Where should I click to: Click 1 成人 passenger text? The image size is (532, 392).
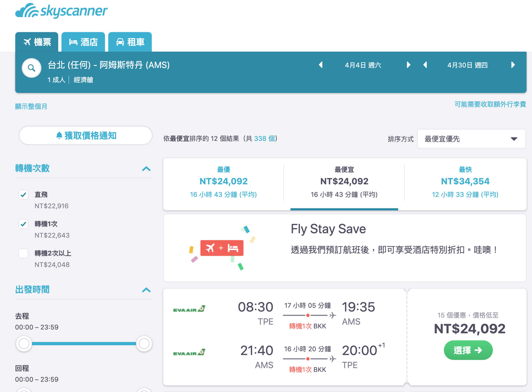57,80
